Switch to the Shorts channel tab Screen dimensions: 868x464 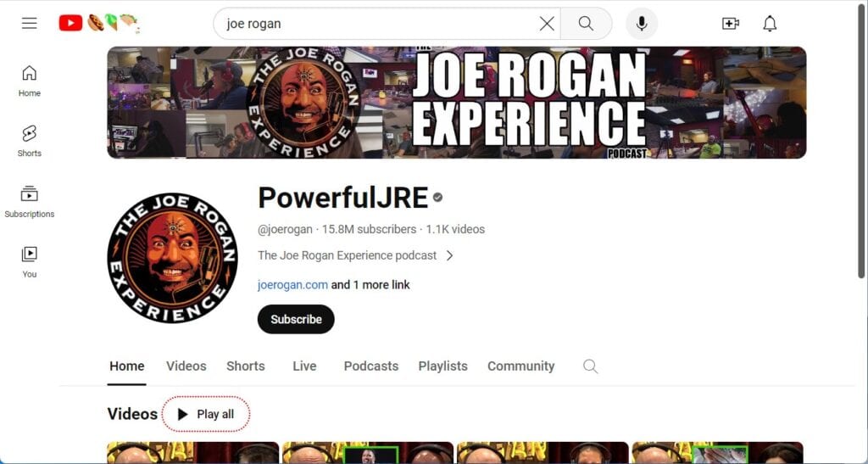coord(246,366)
